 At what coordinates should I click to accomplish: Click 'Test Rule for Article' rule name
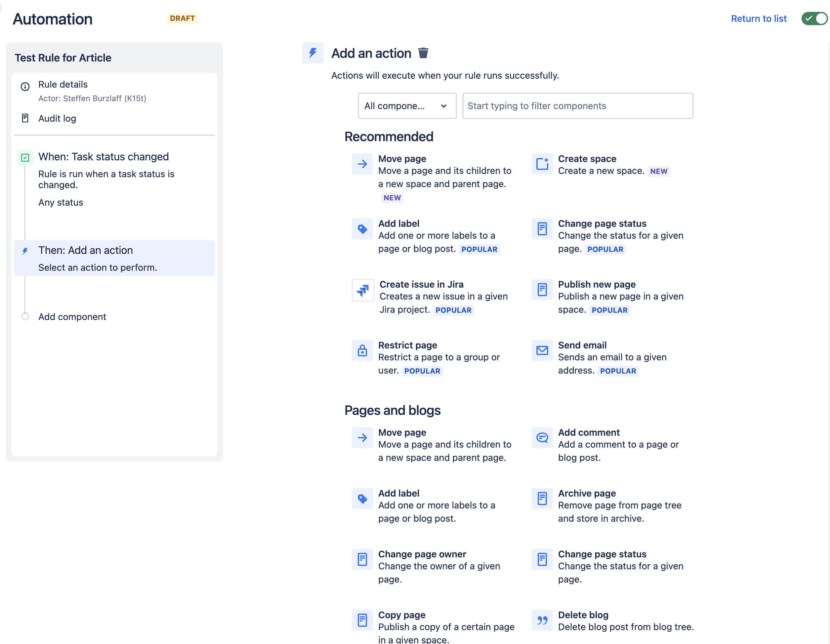tap(63, 58)
